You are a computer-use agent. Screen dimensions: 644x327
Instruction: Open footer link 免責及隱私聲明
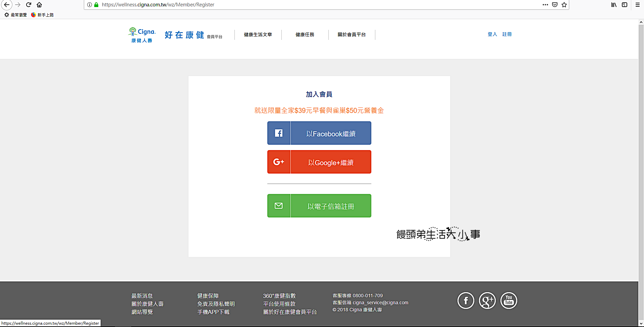point(216,304)
